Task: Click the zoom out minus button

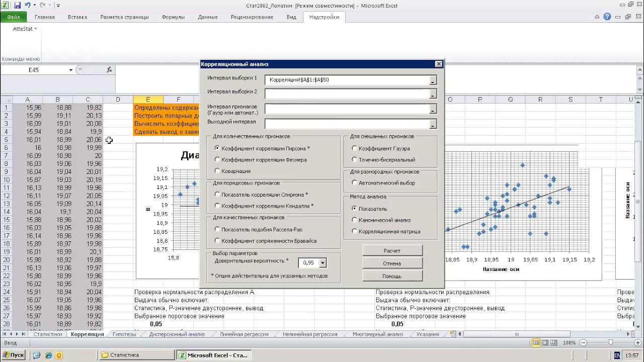Action: click(x=584, y=343)
